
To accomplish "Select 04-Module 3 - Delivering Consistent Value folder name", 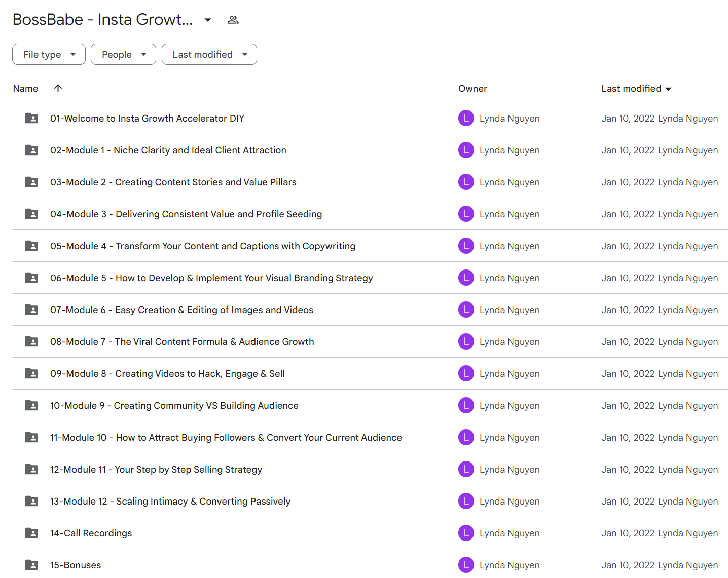I will point(186,214).
